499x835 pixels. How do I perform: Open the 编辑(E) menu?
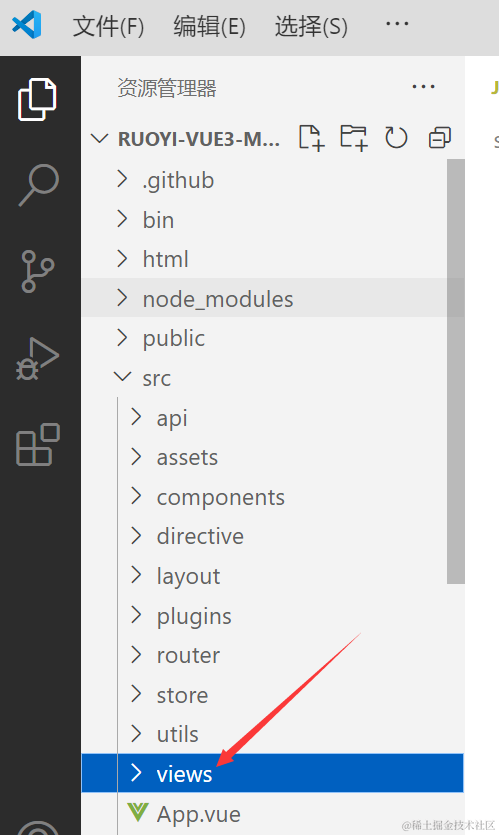tap(209, 26)
